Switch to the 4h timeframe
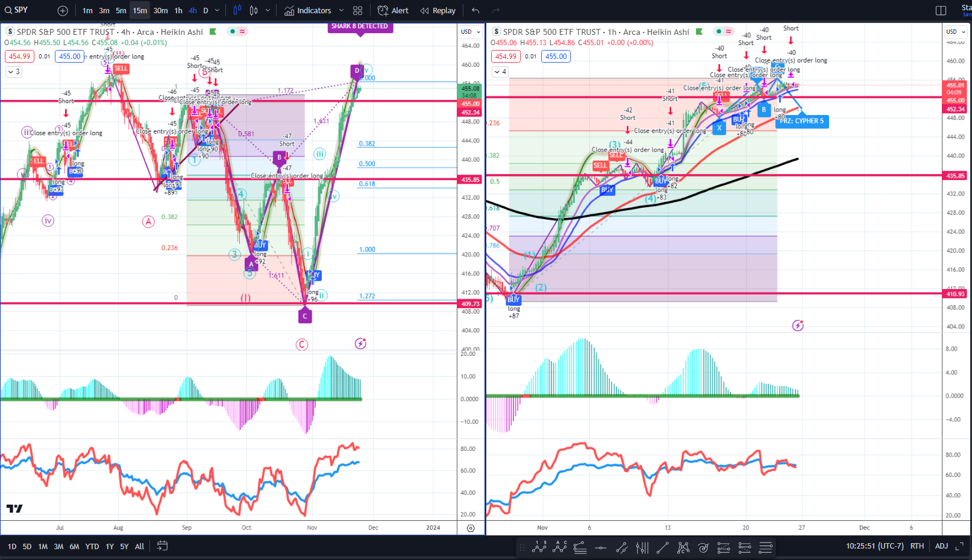Screen dimensions: 972x560 (x=193, y=11)
